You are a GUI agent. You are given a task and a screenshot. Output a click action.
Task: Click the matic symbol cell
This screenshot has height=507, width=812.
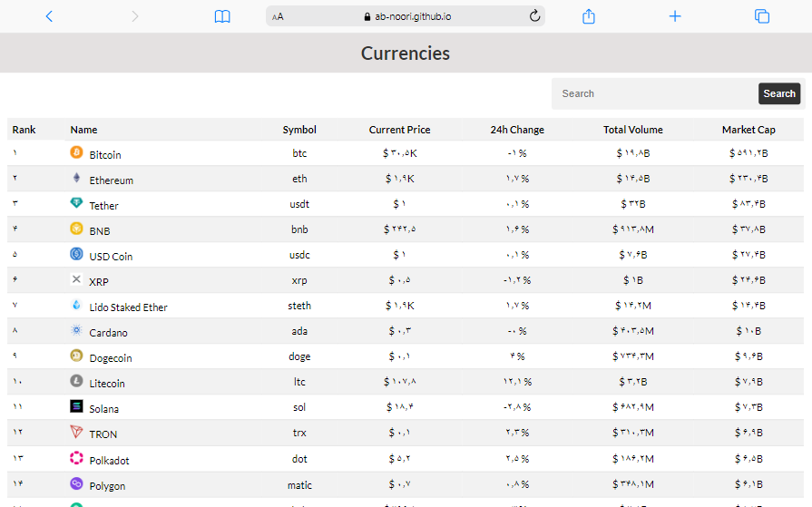299,485
